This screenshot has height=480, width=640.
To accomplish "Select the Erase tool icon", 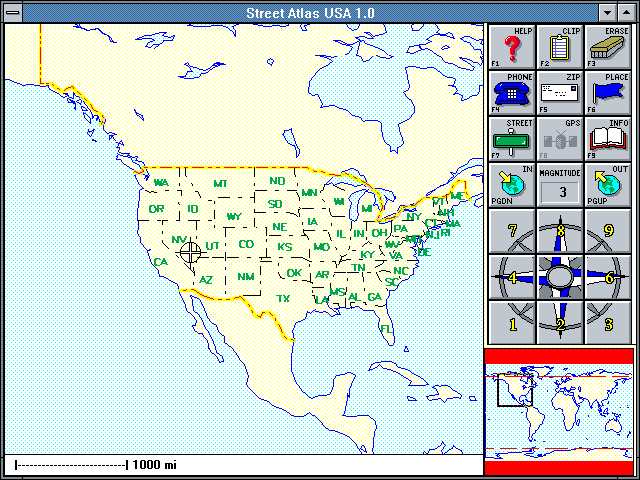I will click(x=608, y=47).
